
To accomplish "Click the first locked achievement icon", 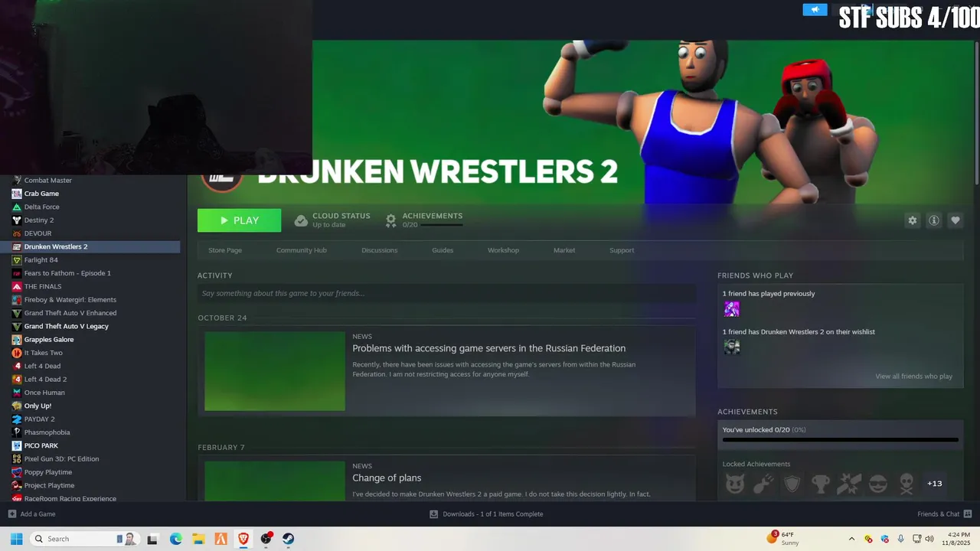I will pos(735,484).
